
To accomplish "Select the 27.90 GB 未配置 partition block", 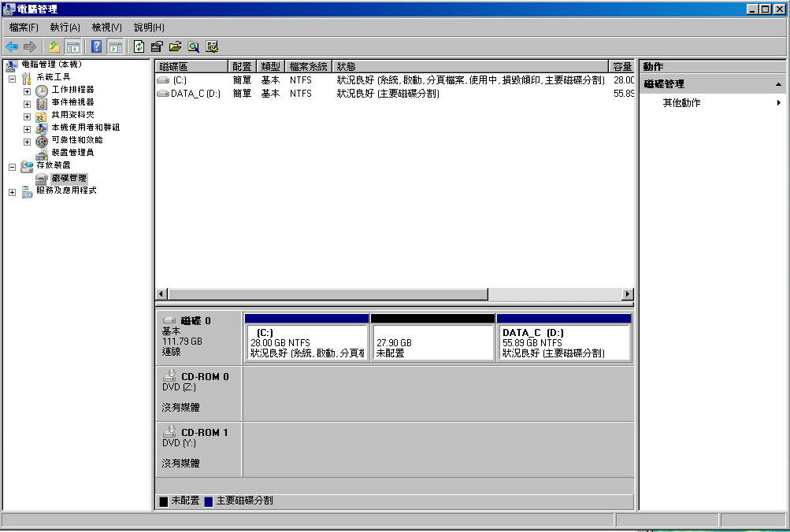I will (432, 343).
